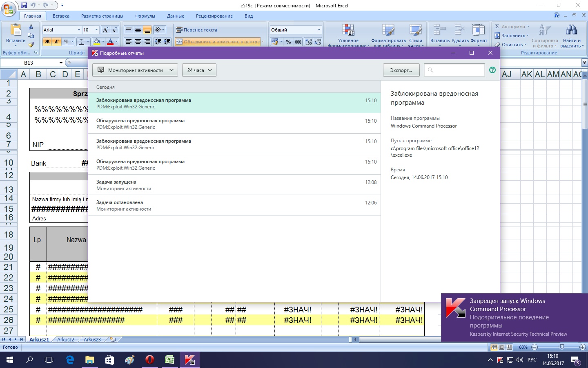
Task: Click green help icon in reports window
Action: (x=492, y=70)
